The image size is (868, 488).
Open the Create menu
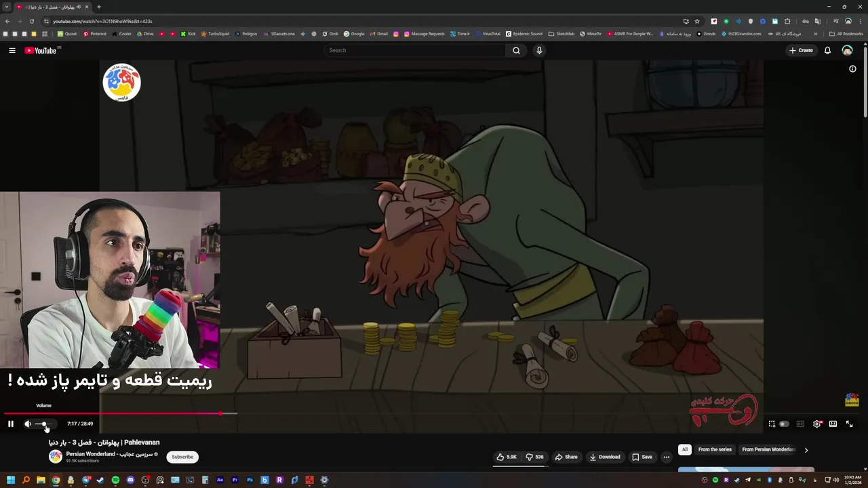[x=801, y=50]
